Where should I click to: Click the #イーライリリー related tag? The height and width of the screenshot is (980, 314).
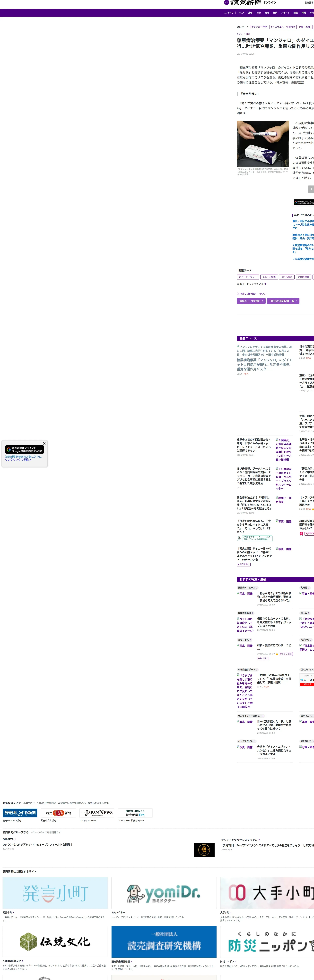[x=248, y=277]
